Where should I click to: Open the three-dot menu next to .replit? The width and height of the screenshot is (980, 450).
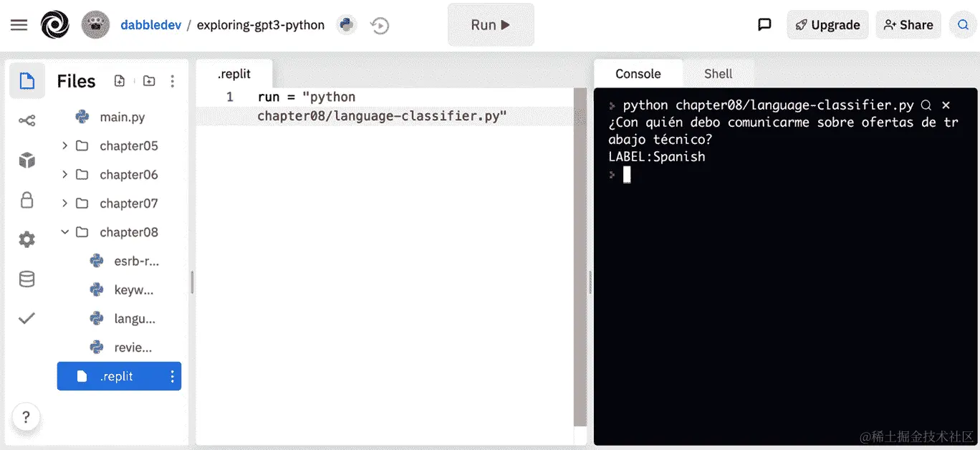click(x=171, y=376)
